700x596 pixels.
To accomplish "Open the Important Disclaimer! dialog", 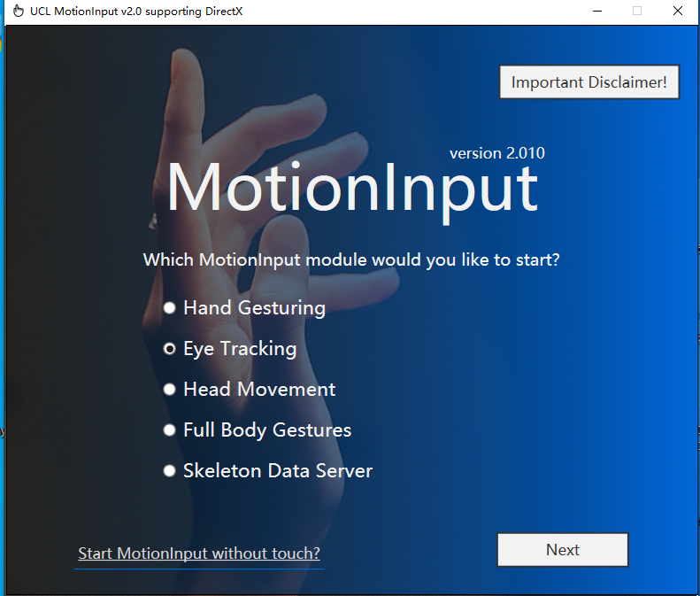I will (588, 82).
